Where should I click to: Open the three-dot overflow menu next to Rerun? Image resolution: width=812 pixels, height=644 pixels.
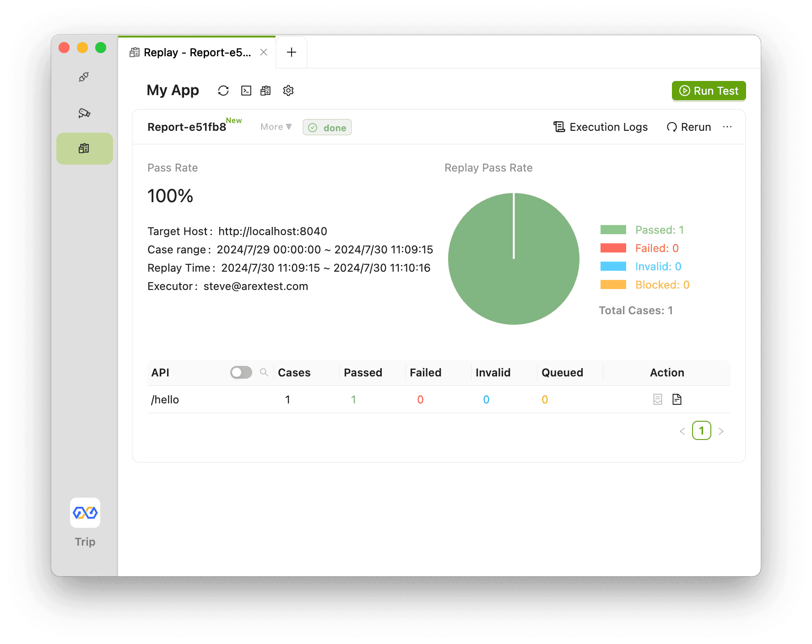[x=727, y=127]
